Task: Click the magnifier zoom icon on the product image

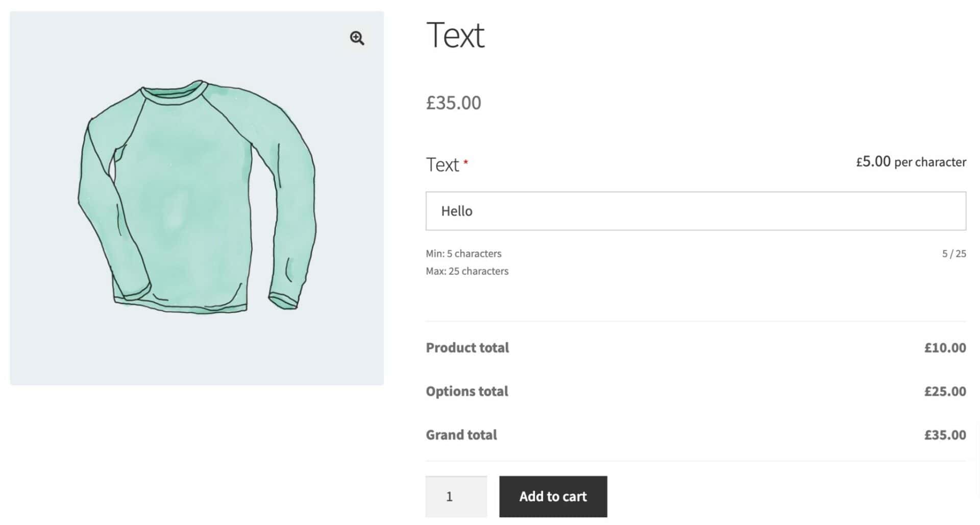Action: [357, 38]
